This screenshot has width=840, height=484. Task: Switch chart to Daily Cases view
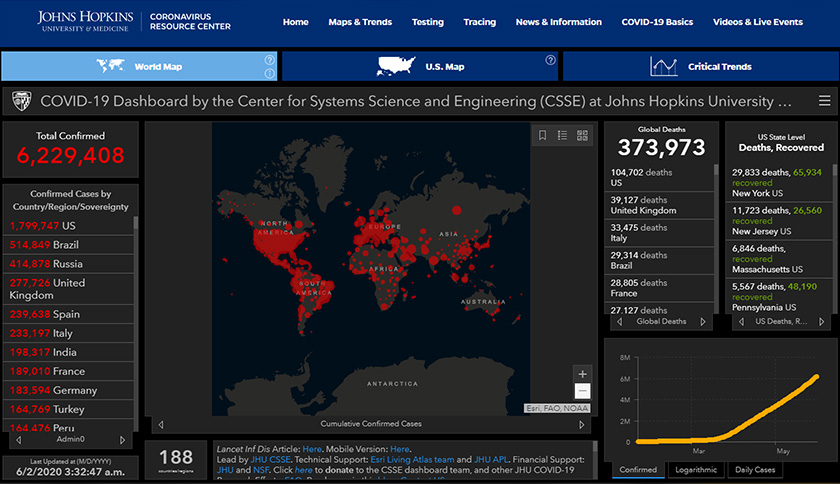pyautogui.click(x=755, y=469)
